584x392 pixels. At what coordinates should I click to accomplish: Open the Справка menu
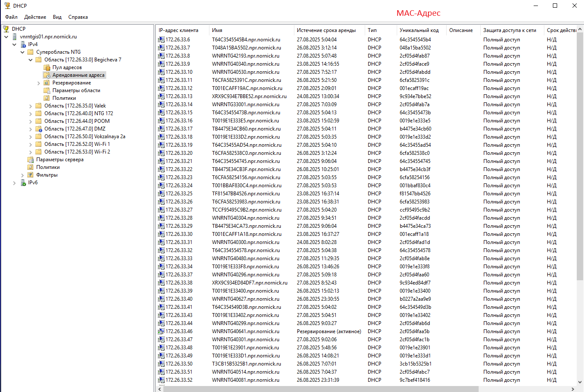pos(78,17)
